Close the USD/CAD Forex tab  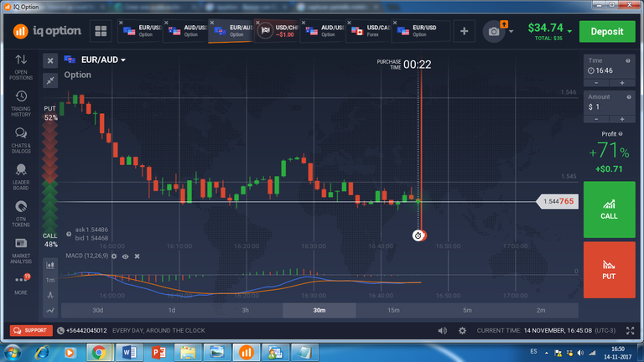pyautogui.click(x=349, y=23)
